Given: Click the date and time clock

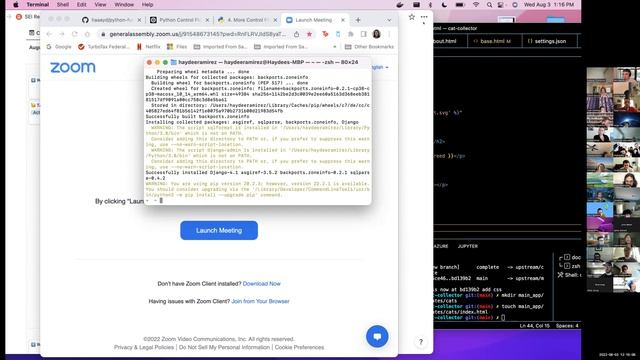Looking at the screenshot, I should (549, 5).
